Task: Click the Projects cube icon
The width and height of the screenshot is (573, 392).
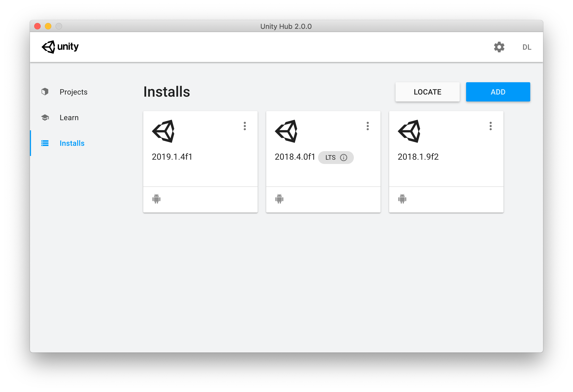Action: click(45, 92)
